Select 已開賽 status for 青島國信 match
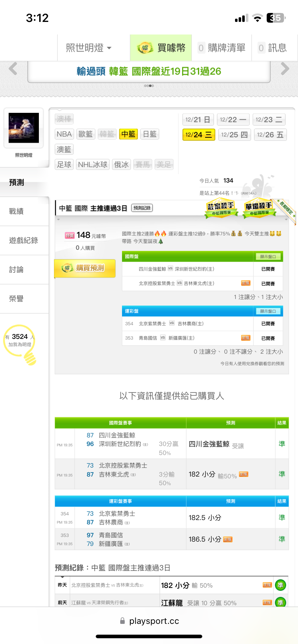 pos(268,338)
